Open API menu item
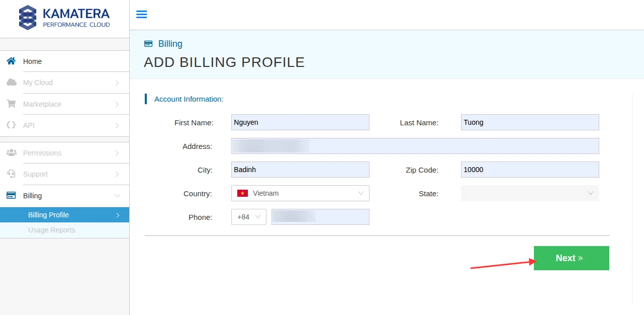This screenshot has width=644, height=315. (x=64, y=125)
